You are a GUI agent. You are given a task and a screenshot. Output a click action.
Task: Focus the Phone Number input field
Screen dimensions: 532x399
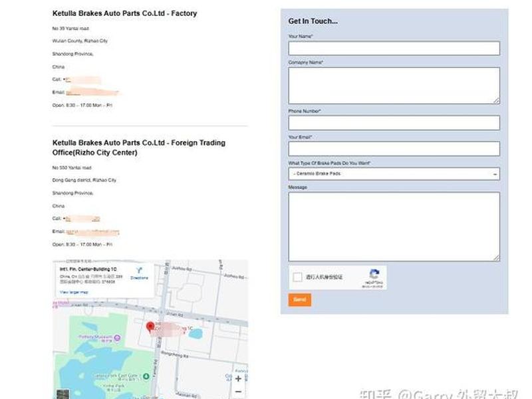coord(394,123)
